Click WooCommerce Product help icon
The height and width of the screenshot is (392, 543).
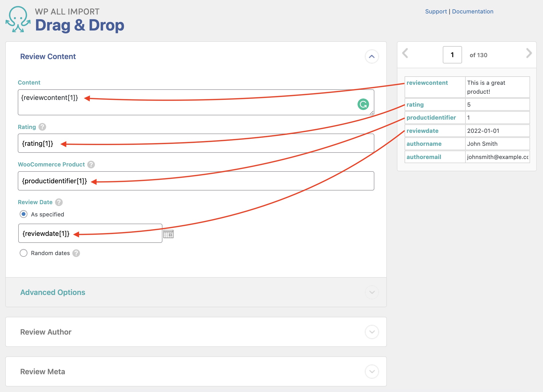pyautogui.click(x=91, y=165)
